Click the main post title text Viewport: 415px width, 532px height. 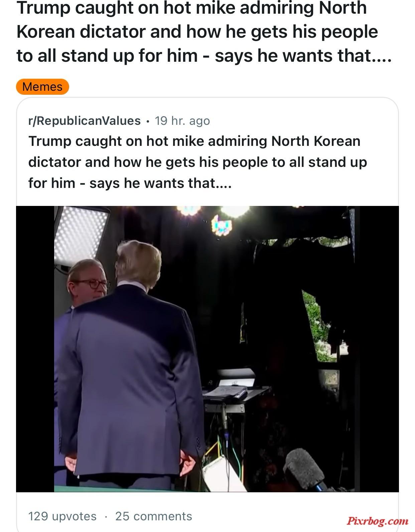click(x=203, y=32)
